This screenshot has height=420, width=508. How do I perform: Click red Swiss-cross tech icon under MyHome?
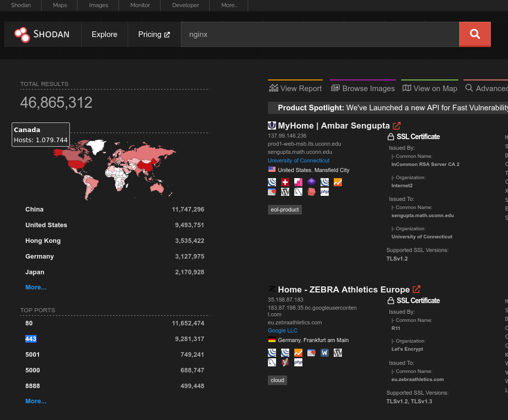[285, 182]
